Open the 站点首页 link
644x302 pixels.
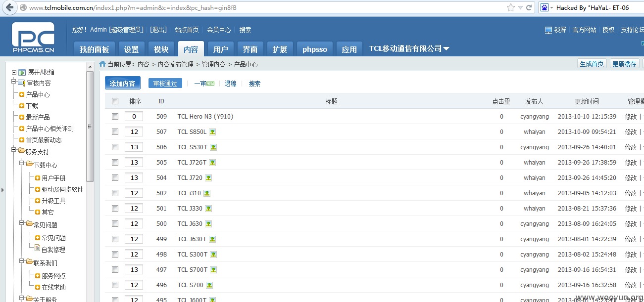coord(187,30)
